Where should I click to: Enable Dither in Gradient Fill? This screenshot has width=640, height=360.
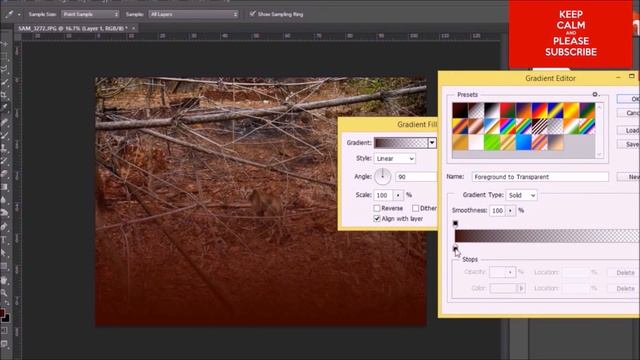click(416, 208)
